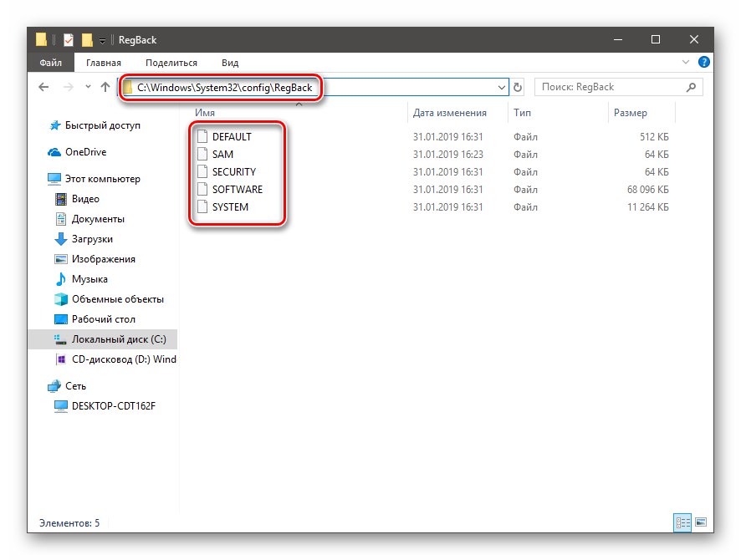The width and height of the screenshot is (741, 560).
Task: Open the Файл menu tab
Action: 50,63
